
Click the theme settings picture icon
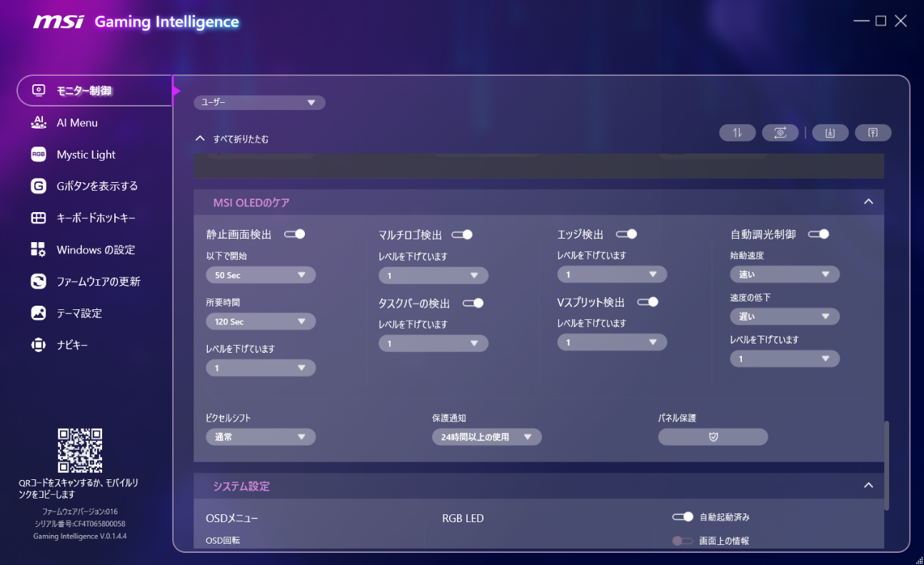tap(39, 313)
